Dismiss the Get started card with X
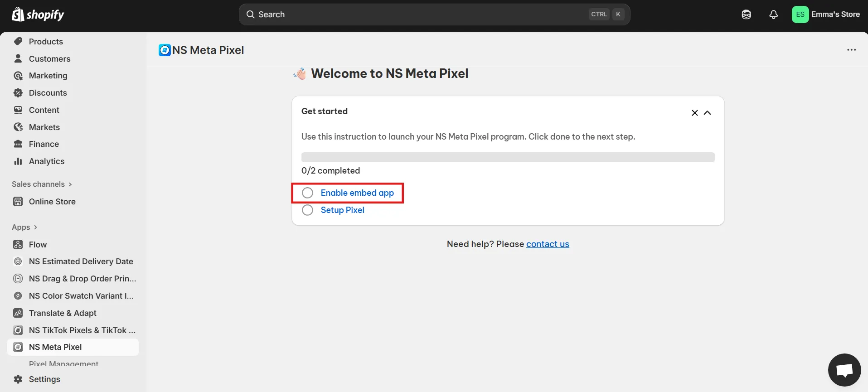This screenshot has width=868, height=392. pos(694,113)
